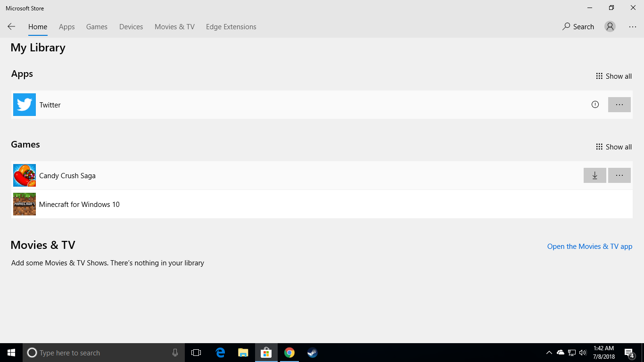Close the Microsoft Store window

pos(633,8)
